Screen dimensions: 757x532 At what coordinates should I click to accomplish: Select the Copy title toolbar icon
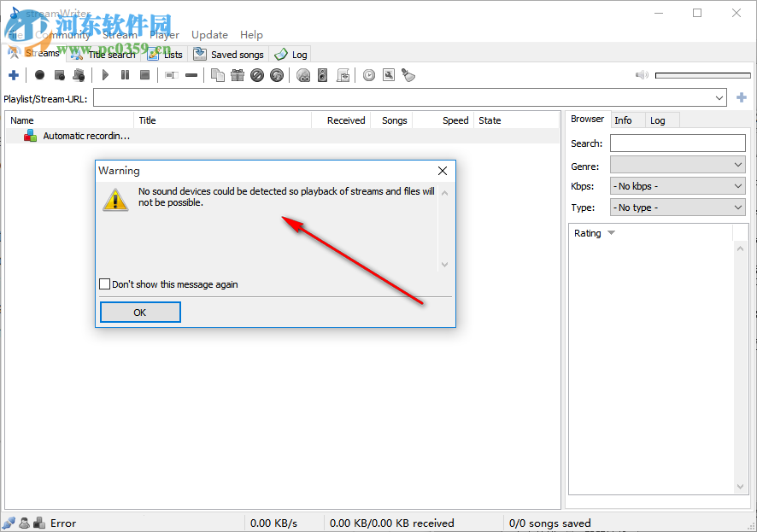pyautogui.click(x=217, y=75)
